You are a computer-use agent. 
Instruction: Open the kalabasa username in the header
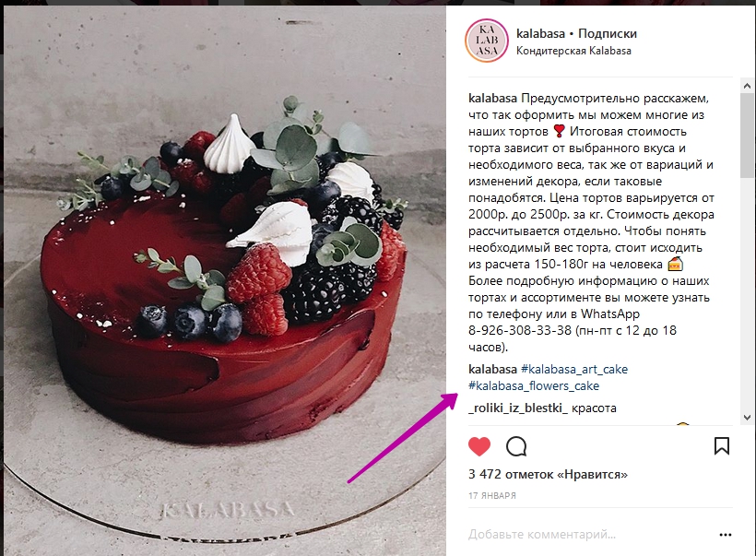coord(540,33)
